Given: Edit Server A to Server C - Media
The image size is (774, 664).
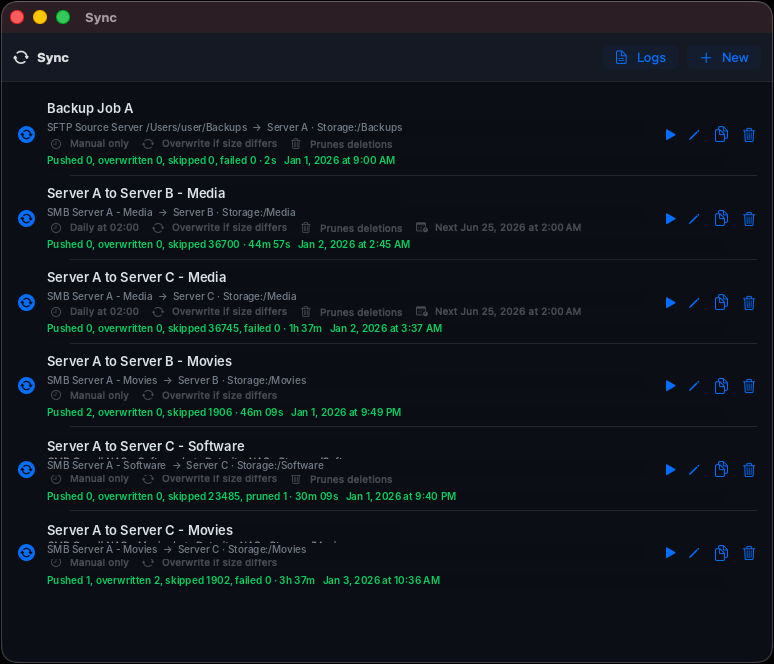Looking at the screenshot, I should click(694, 303).
